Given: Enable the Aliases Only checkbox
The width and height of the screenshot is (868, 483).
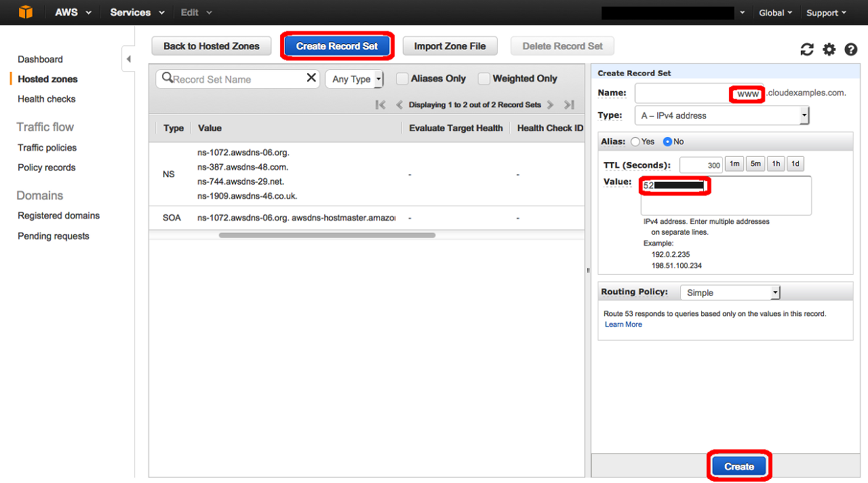Looking at the screenshot, I should click(x=402, y=79).
